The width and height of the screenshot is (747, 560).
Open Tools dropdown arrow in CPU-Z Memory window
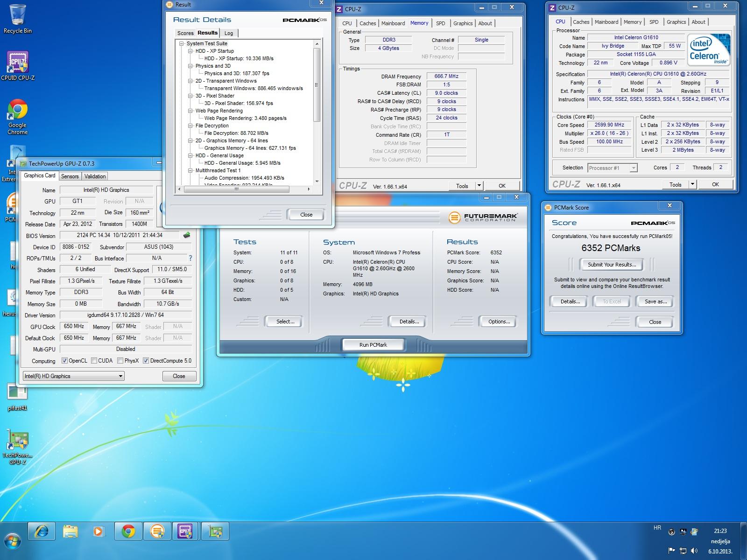[x=479, y=186]
